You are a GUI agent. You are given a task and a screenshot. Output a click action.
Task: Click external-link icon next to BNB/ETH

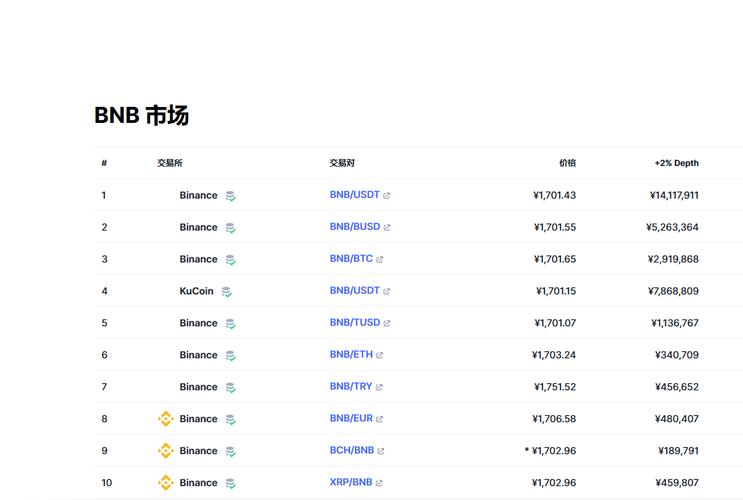pos(380,355)
